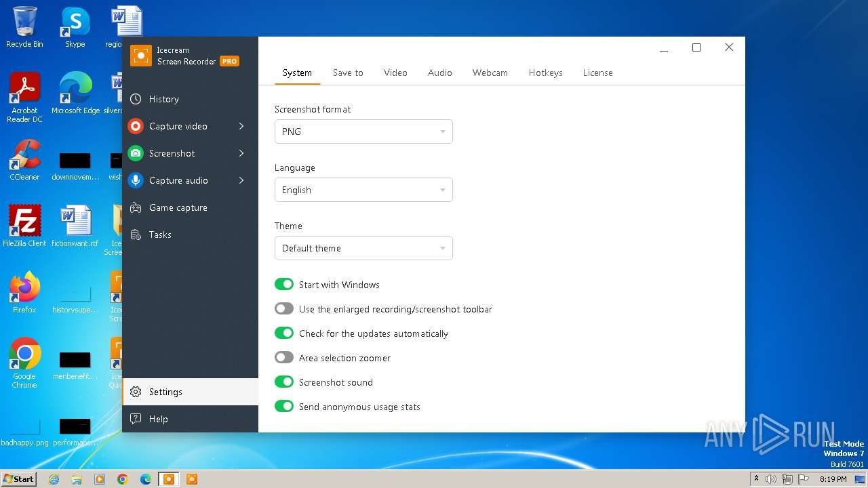
Task: Click the taskbar clock showing 8:19 PM
Action: point(833,479)
